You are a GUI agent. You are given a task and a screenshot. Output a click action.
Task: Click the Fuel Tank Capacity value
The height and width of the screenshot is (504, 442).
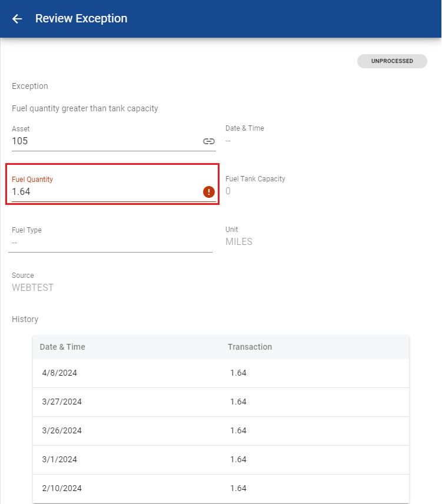228,191
